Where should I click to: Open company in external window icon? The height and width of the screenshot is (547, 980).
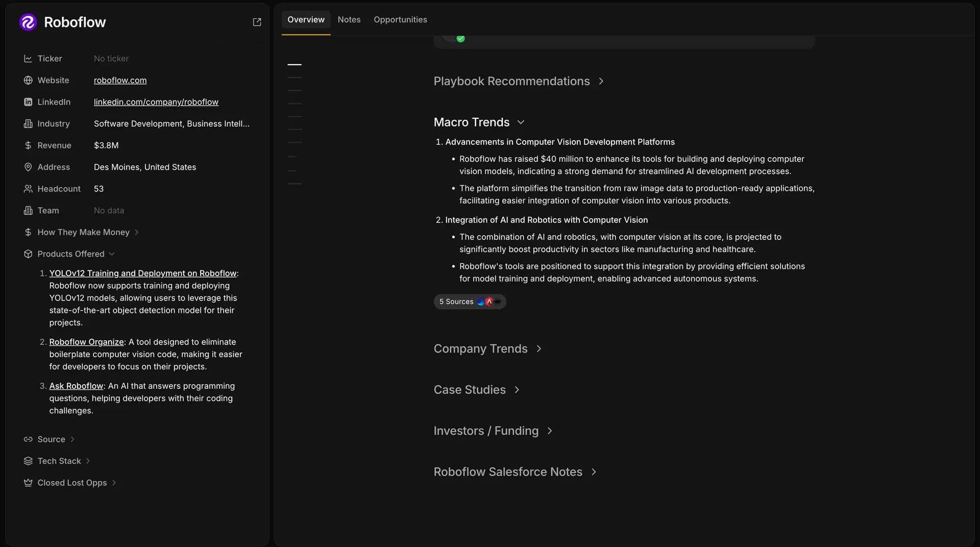257,22
